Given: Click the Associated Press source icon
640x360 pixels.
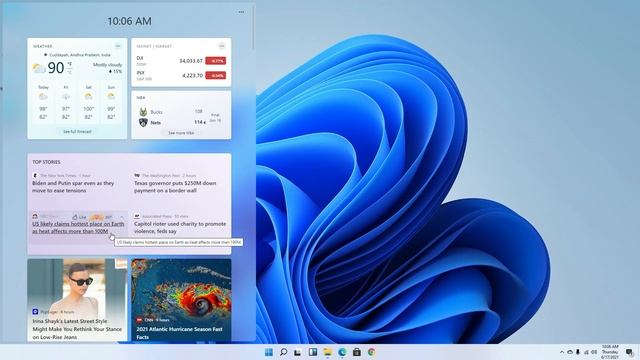Looking at the screenshot, I should 137,216.
